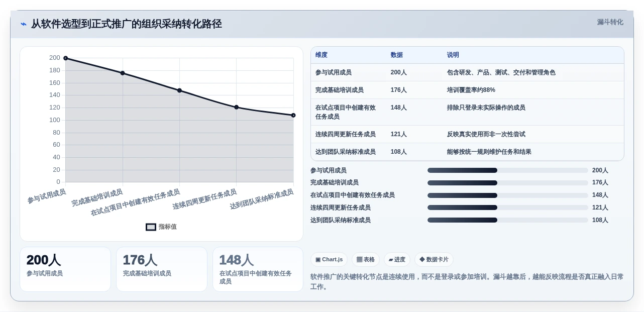Viewport: 644px width, 312px height.
Task: Click the 漏斗转化 tag in header
Action: [x=610, y=22]
